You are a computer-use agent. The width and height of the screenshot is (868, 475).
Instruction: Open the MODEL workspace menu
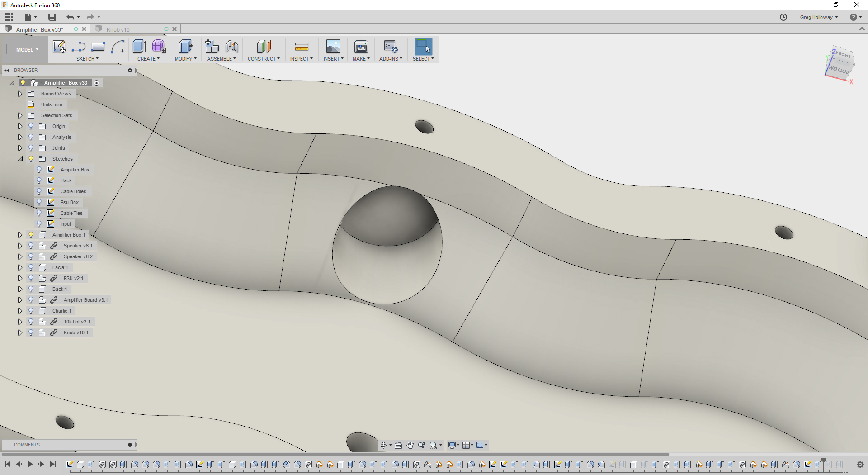tap(25, 49)
